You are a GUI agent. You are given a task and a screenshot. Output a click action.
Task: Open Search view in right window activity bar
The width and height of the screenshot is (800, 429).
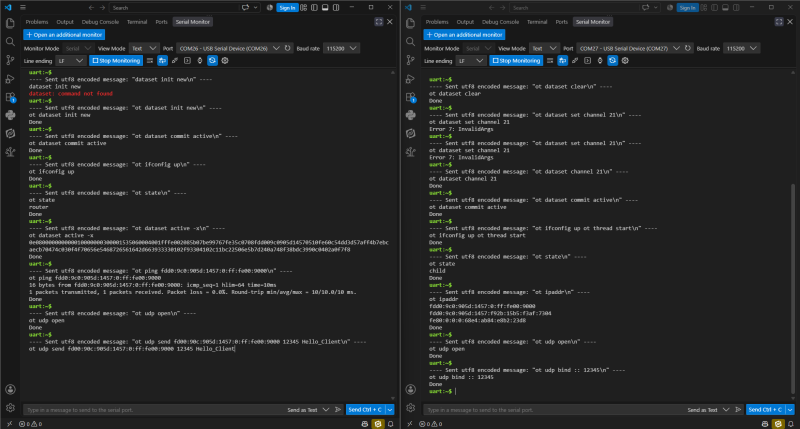(x=410, y=41)
